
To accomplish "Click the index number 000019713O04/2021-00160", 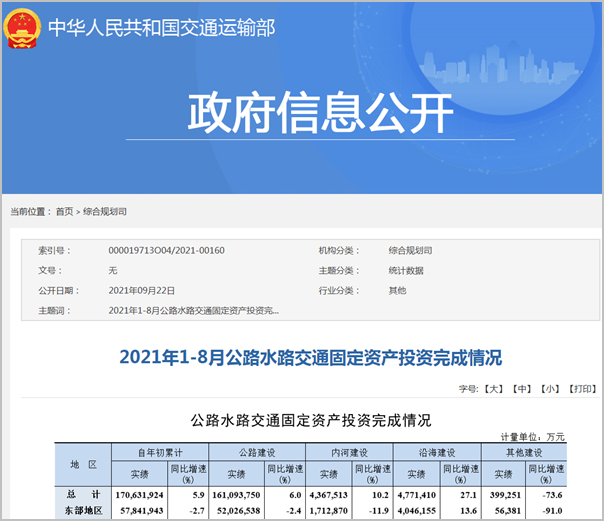I will (165, 250).
